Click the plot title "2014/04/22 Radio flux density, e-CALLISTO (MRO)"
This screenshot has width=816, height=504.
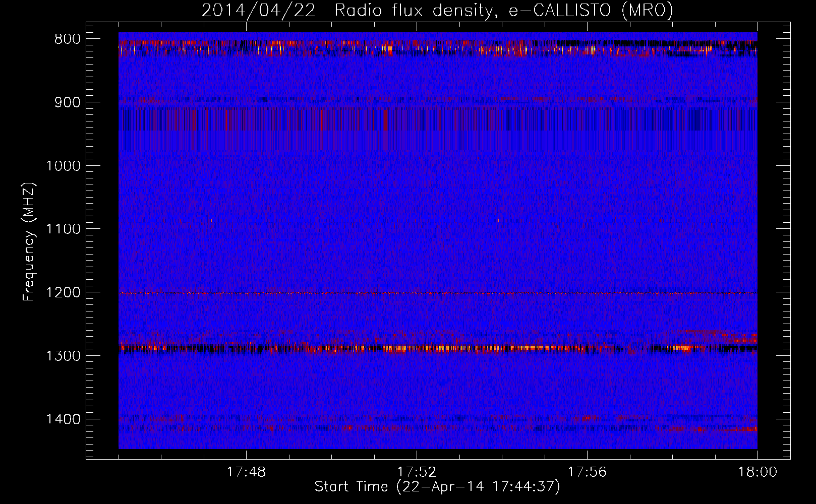pos(437,10)
